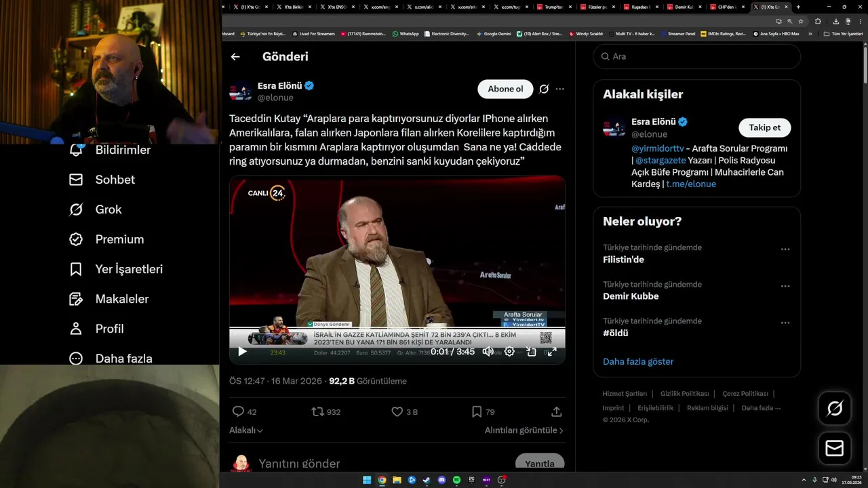Toggle picture-in-picture on the video
Image resolution: width=868 pixels, height=488 pixels.
(531, 351)
